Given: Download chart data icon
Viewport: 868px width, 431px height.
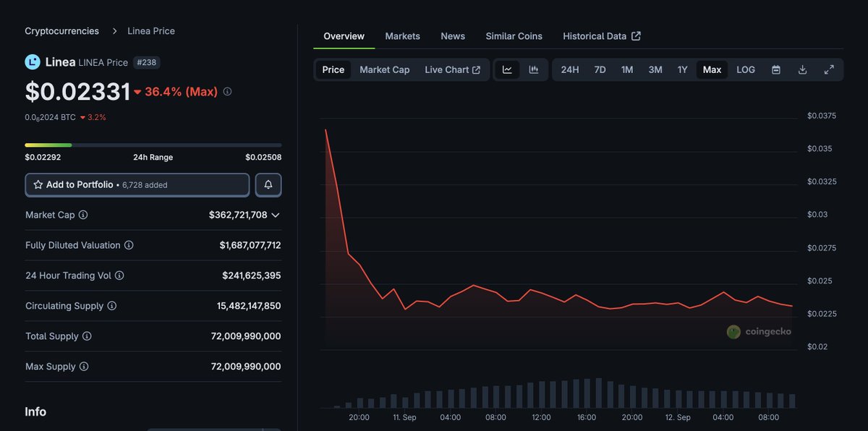Looking at the screenshot, I should 802,69.
